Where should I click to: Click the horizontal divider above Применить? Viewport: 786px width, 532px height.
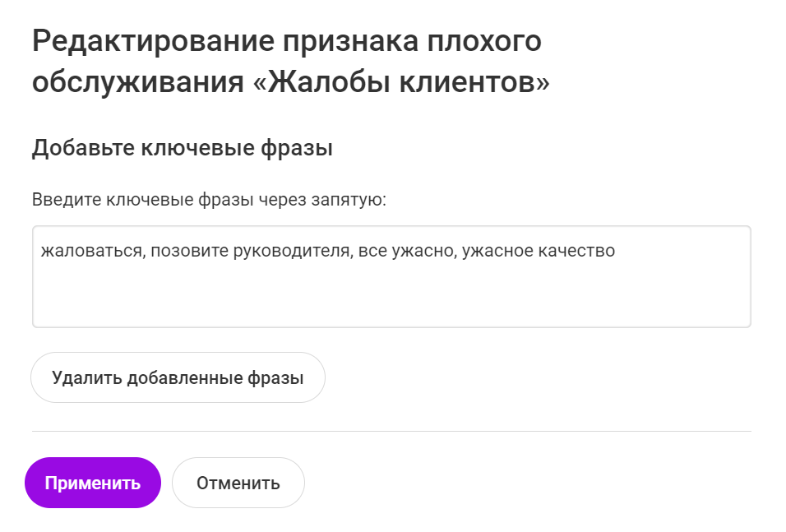(391, 431)
